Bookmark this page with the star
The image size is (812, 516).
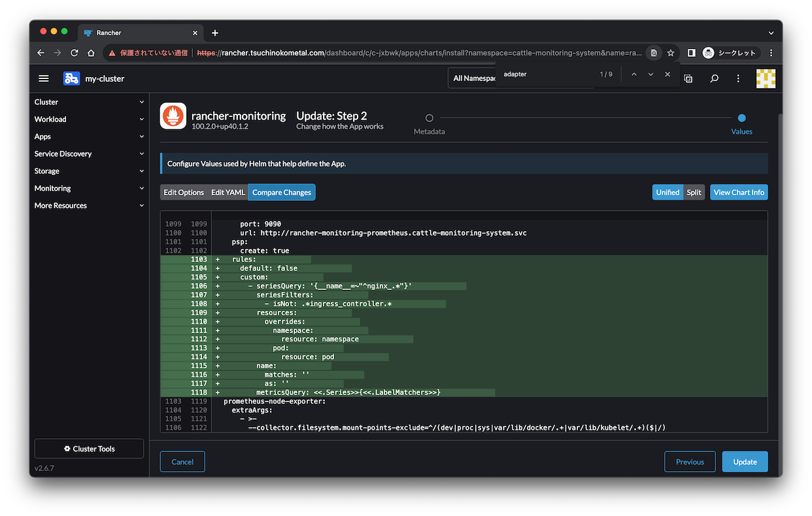coord(671,53)
